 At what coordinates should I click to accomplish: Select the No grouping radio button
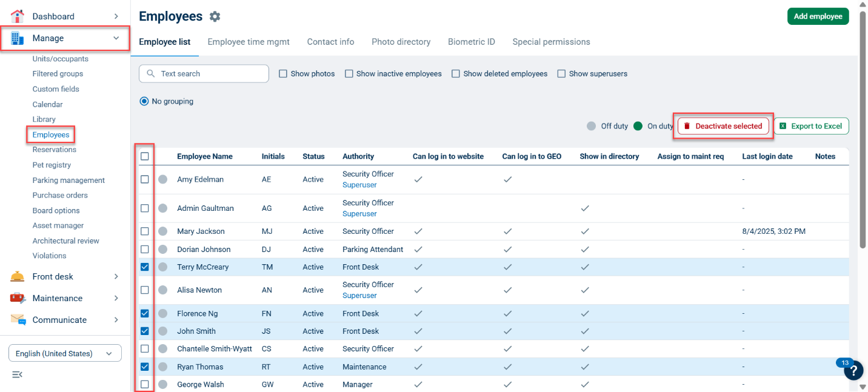144,101
